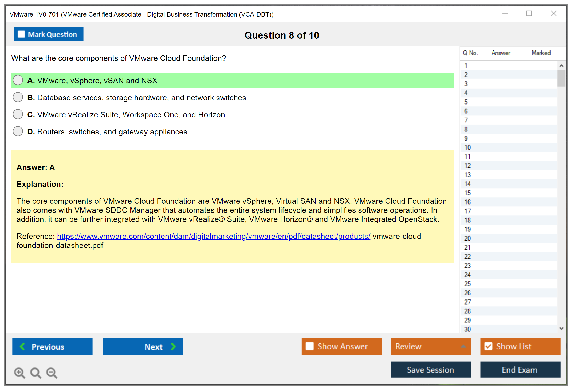The image size is (574, 392).
Task: Jump to question 15 in list
Action: [x=468, y=193]
